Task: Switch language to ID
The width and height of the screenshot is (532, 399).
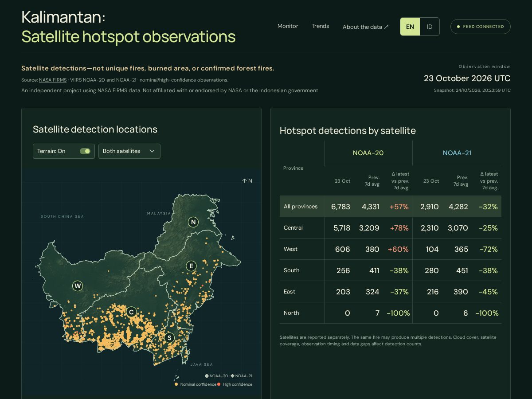Action: tap(430, 27)
